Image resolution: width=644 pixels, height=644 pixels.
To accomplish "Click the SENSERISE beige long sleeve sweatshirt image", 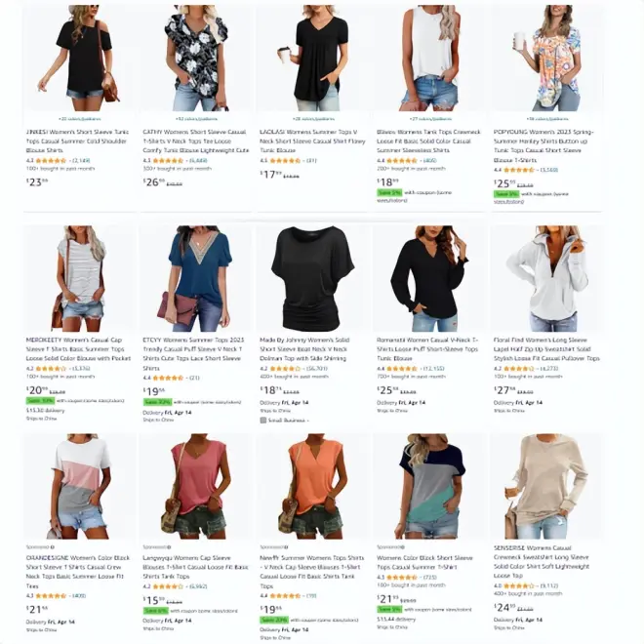I will pyautogui.click(x=546, y=486).
